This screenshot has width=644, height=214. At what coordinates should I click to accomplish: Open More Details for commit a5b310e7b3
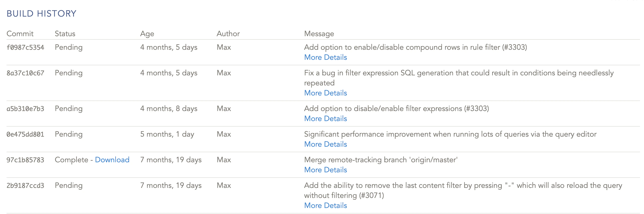pos(325,119)
